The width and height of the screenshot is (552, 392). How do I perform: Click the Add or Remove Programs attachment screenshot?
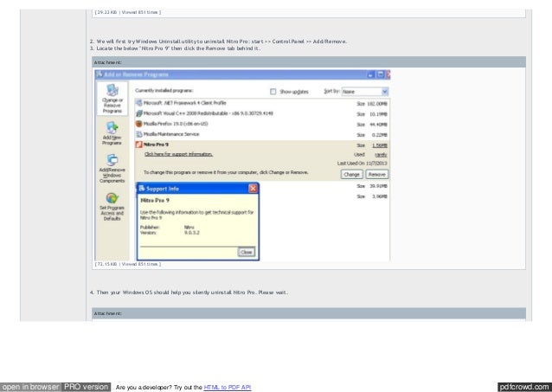[x=242, y=165]
